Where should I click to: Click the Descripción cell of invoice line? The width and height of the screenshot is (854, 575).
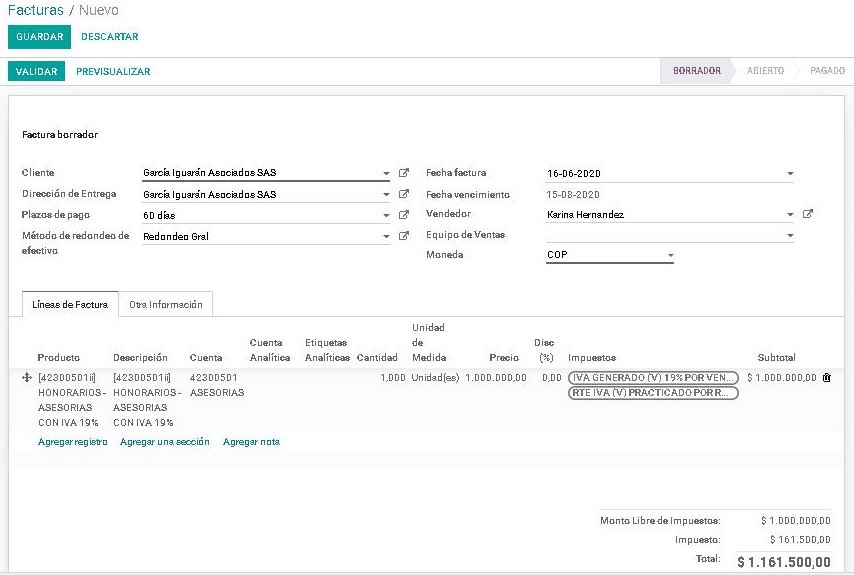[147, 400]
